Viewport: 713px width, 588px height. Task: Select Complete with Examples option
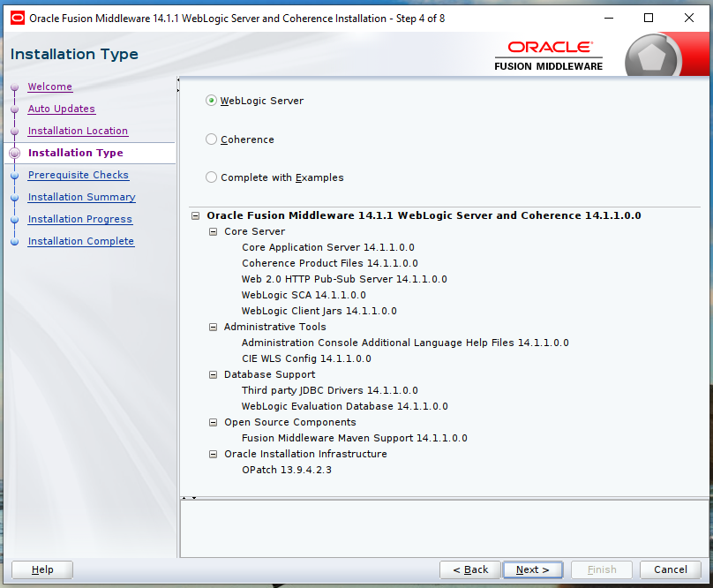pyautogui.click(x=211, y=177)
